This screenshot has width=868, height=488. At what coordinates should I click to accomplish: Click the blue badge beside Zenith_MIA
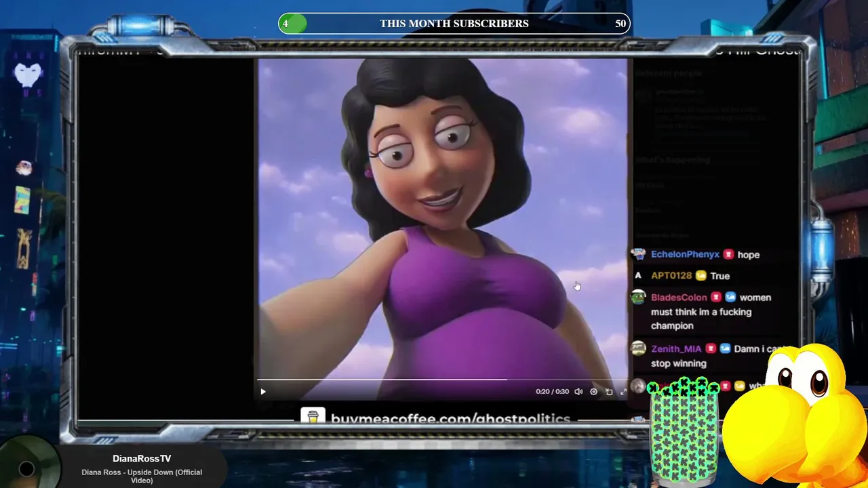[725, 349]
